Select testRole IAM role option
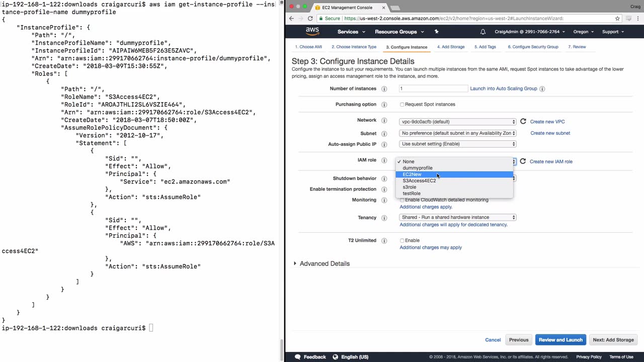 454,193
